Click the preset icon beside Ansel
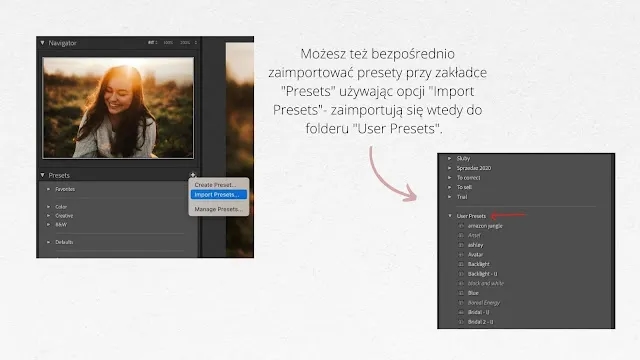640x360 pixels. click(x=461, y=236)
